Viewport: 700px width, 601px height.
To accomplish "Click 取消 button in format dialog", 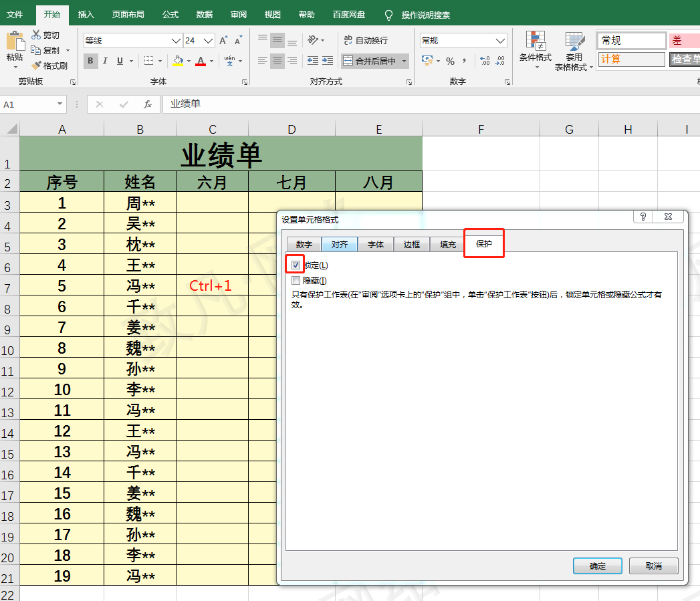I will point(654,566).
